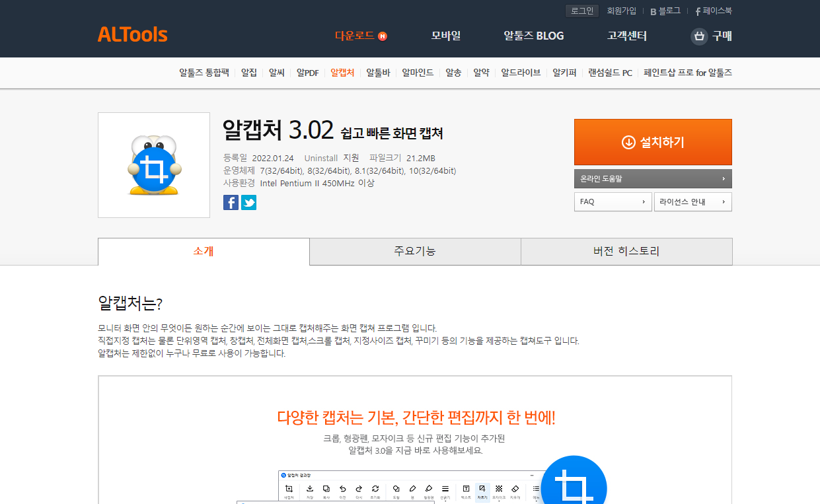Click the 알캡처 mascot product image

tap(154, 165)
